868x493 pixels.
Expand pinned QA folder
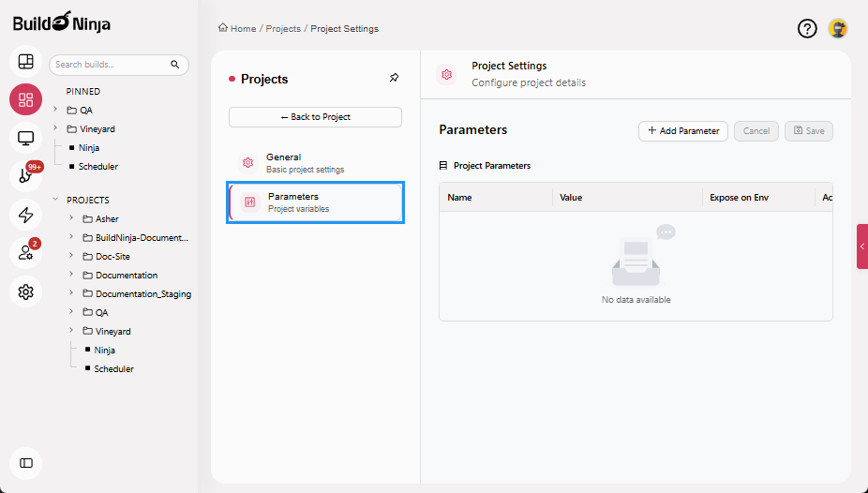pyautogui.click(x=55, y=110)
